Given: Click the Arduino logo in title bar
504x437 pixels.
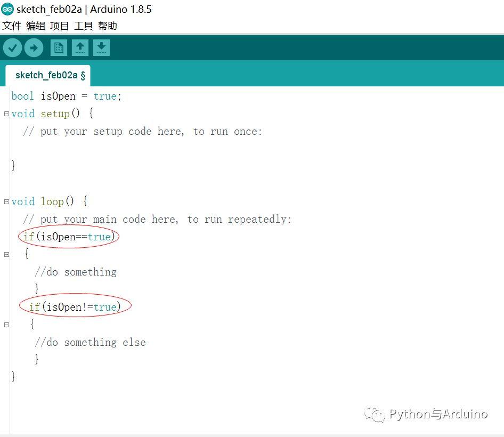Looking at the screenshot, I should 7,9.
